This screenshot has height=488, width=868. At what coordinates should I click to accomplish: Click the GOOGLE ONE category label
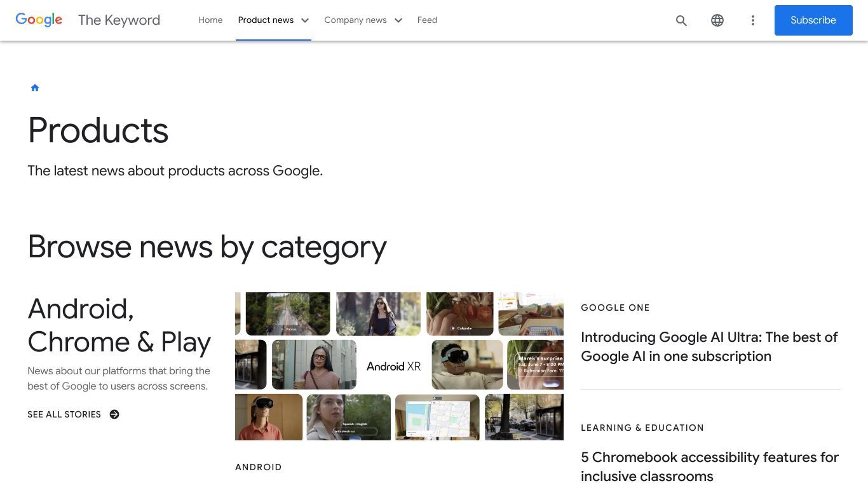click(615, 308)
